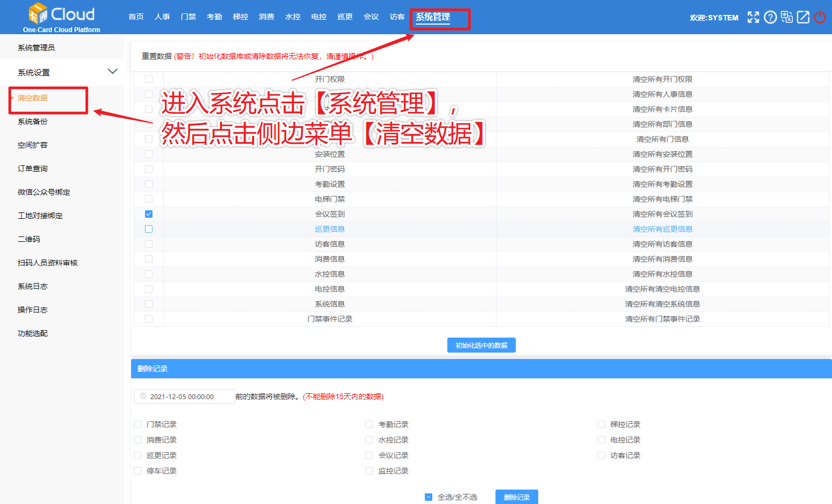Collapse the 系统设置 chevron arrow
This screenshot has height=504, width=832.
click(112, 72)
